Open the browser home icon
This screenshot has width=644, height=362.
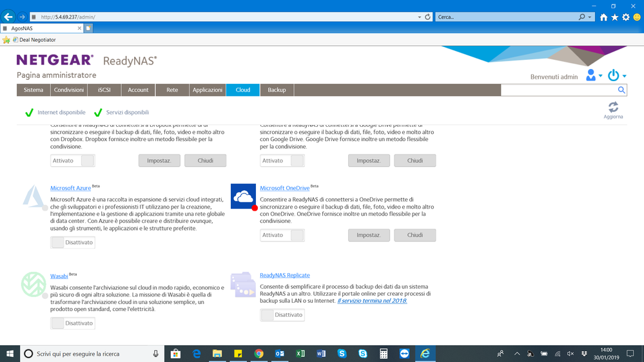603,17
